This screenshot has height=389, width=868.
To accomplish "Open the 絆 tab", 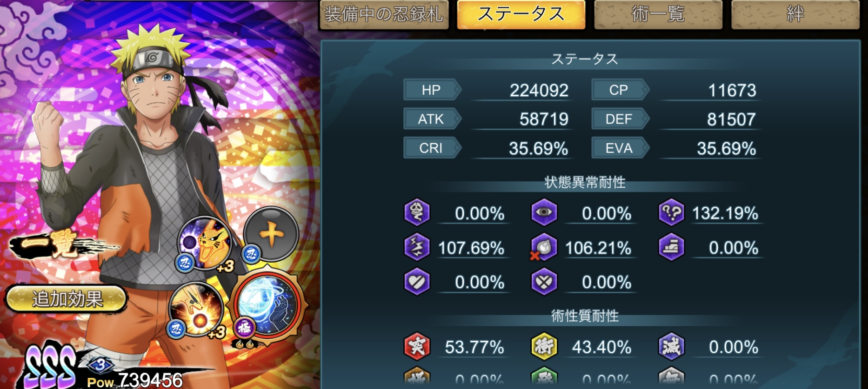I will point(795,14).
